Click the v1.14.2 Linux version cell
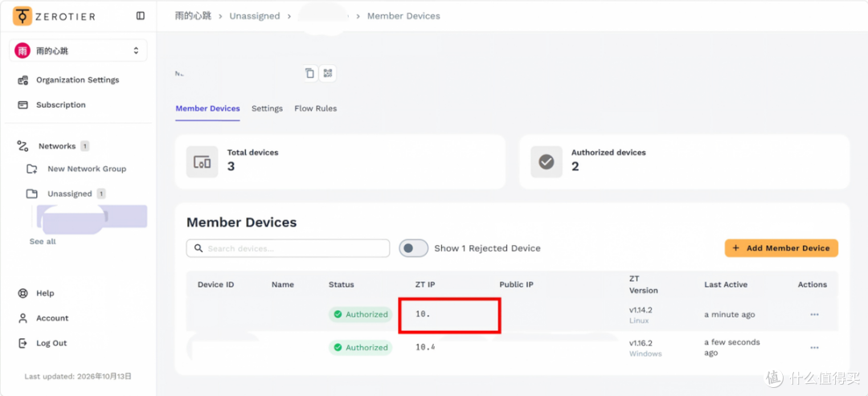868x396 pixels. (641, 315)
